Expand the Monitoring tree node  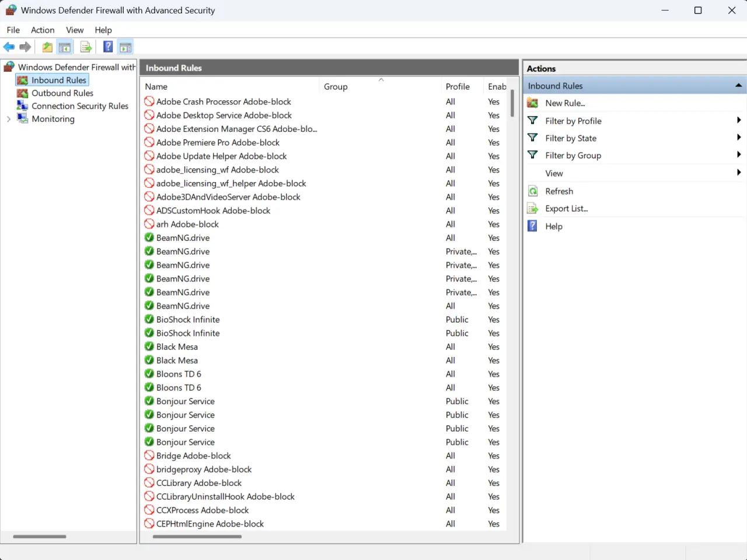(x=9, y=119)
